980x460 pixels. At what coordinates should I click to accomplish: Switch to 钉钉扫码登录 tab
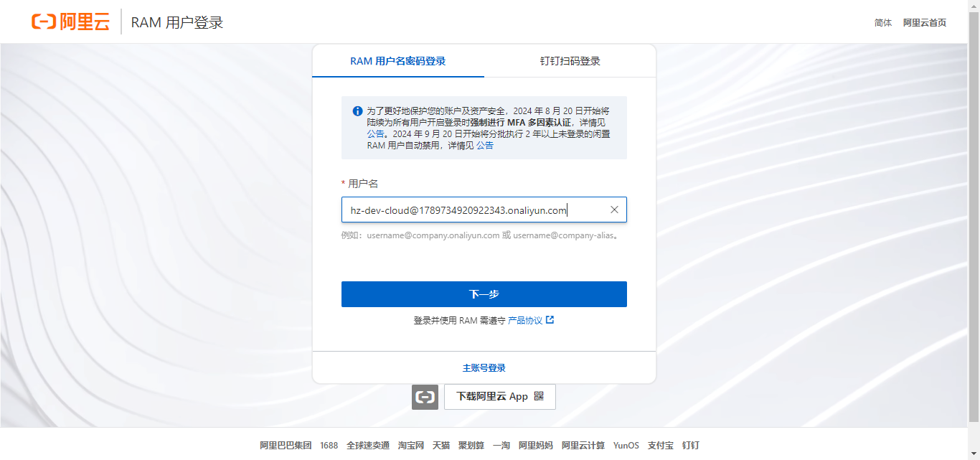pyautogui.click(x=570, y=61)
